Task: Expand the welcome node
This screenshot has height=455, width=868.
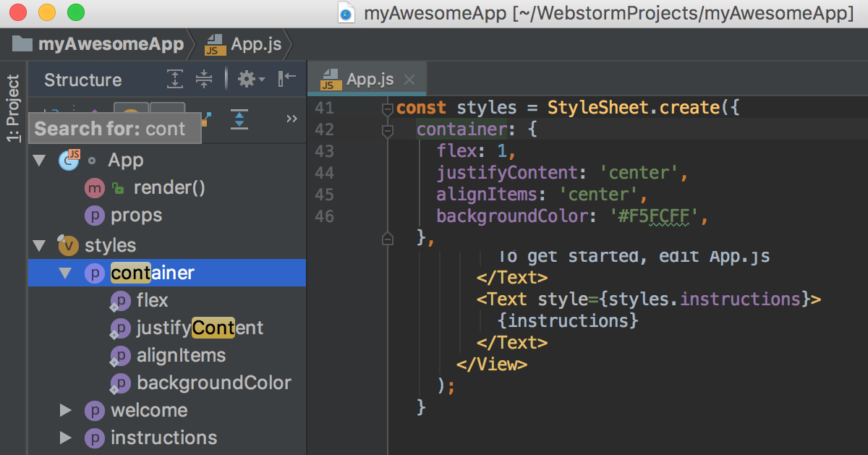Action: [66, 411]
